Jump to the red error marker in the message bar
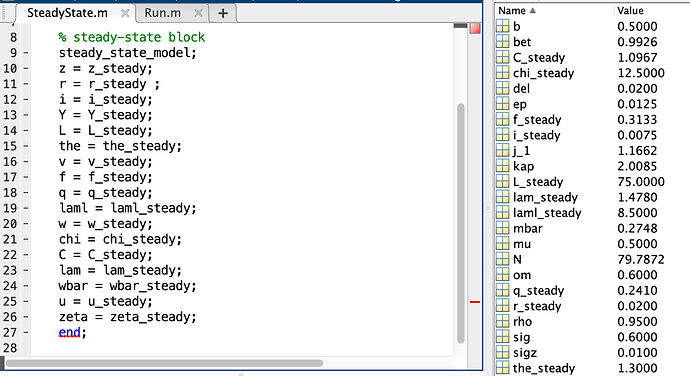Image resolution: width=690 pixels, height=376 pixels. (x=475, y=302)
